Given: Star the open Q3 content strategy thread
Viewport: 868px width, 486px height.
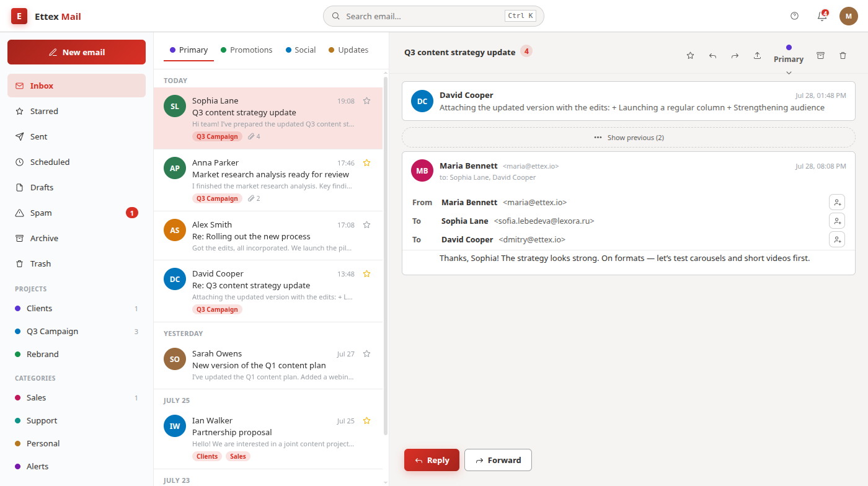Looking at the screenshot, I should (x=690, y=56).
